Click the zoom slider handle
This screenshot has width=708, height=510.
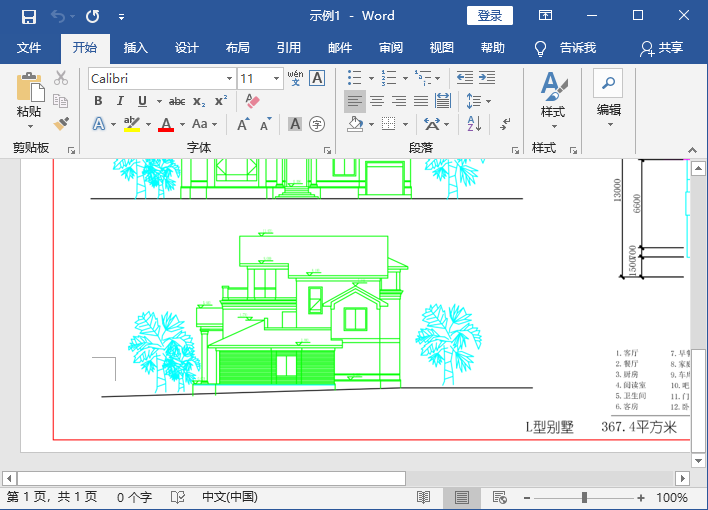[x=584, y=497]
